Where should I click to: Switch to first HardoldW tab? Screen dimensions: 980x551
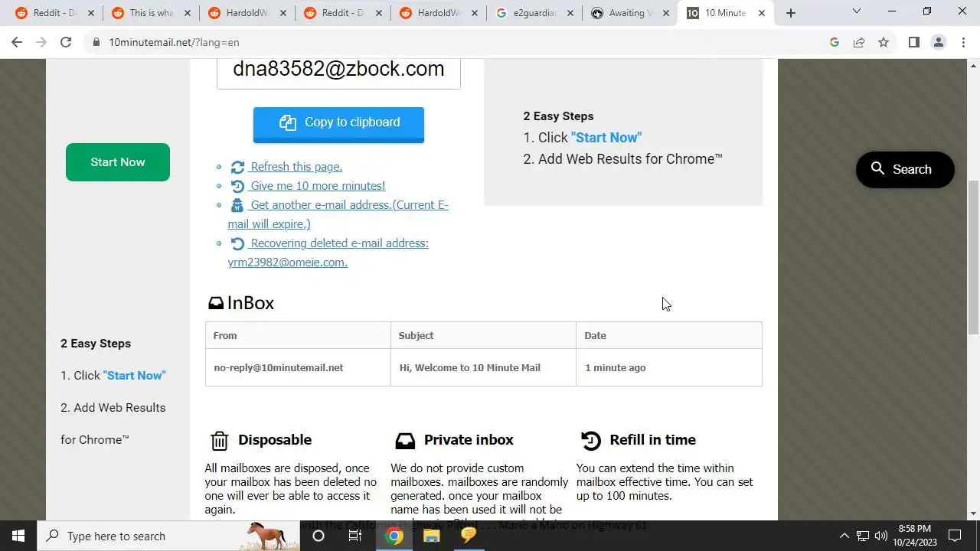246,13
